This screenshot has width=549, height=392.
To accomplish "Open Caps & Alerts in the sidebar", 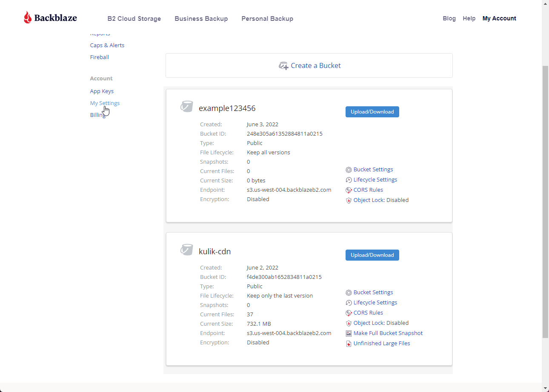I will pyautogui.click(x=107, y=45).
